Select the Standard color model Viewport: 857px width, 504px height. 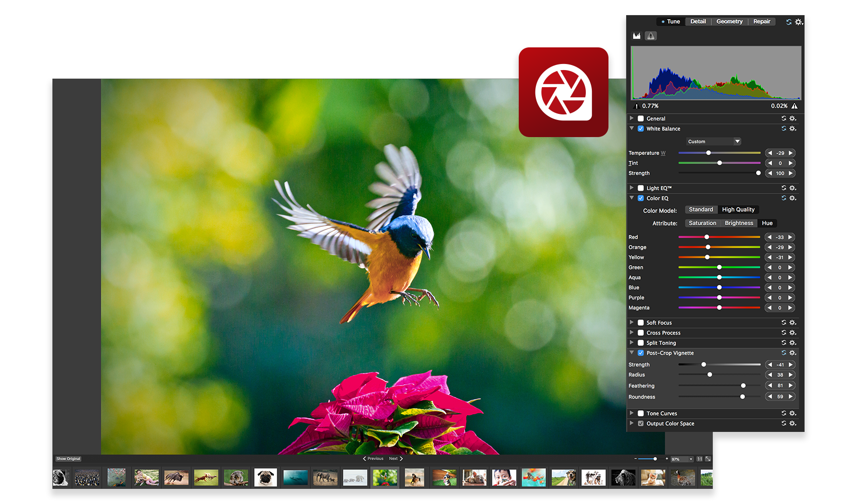701,210
